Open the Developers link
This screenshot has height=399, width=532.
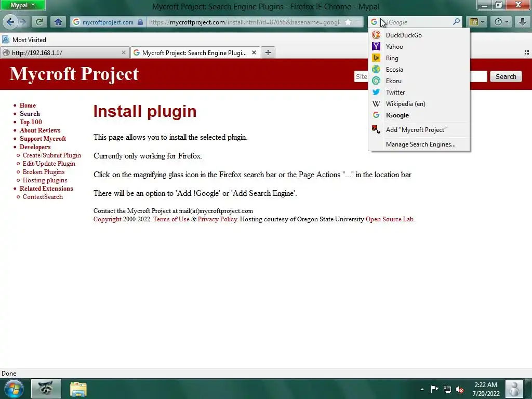point(35,147)
